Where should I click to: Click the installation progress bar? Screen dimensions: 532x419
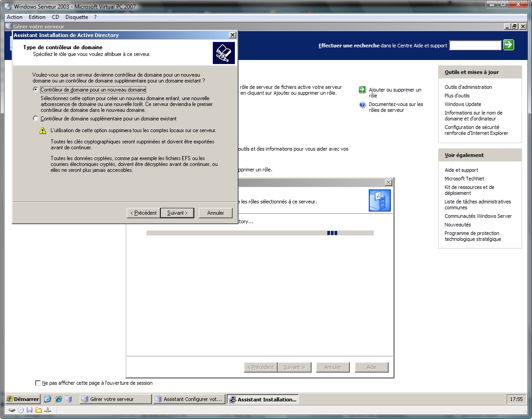[x=260, y=233]
